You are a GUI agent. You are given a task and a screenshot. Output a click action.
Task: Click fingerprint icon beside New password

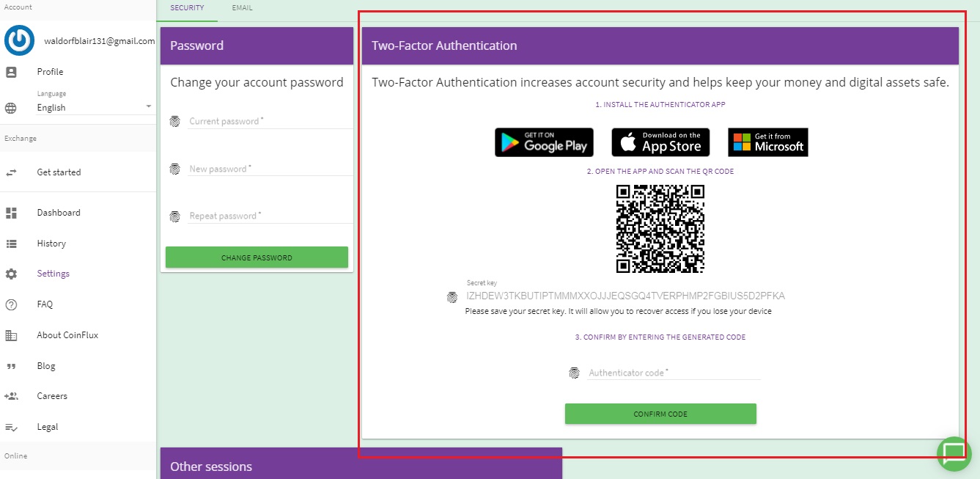coord(174,169)
